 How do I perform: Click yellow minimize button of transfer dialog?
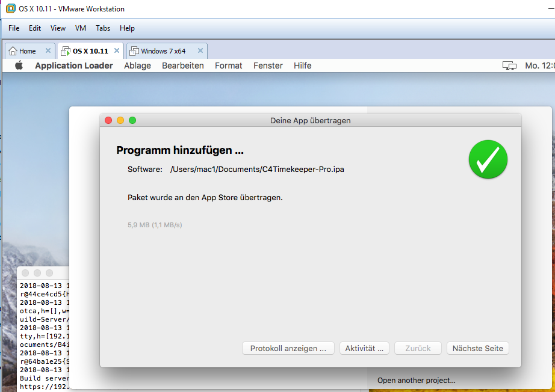tap(120, 120)
